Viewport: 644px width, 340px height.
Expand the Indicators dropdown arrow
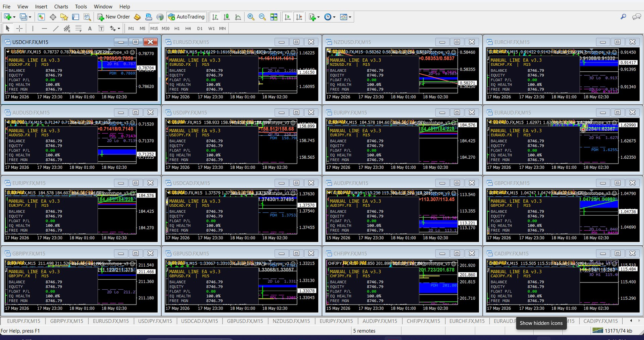pos(318,17)
